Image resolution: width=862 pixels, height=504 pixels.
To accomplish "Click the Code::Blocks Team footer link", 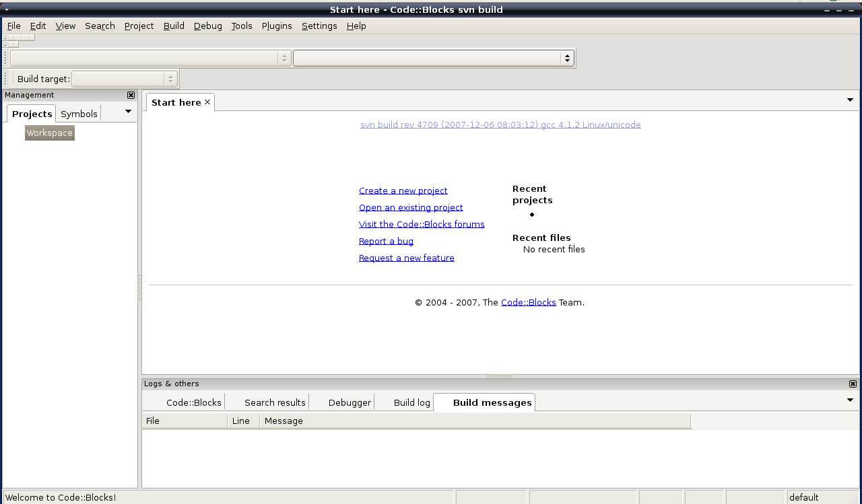I will pos(529,302).
